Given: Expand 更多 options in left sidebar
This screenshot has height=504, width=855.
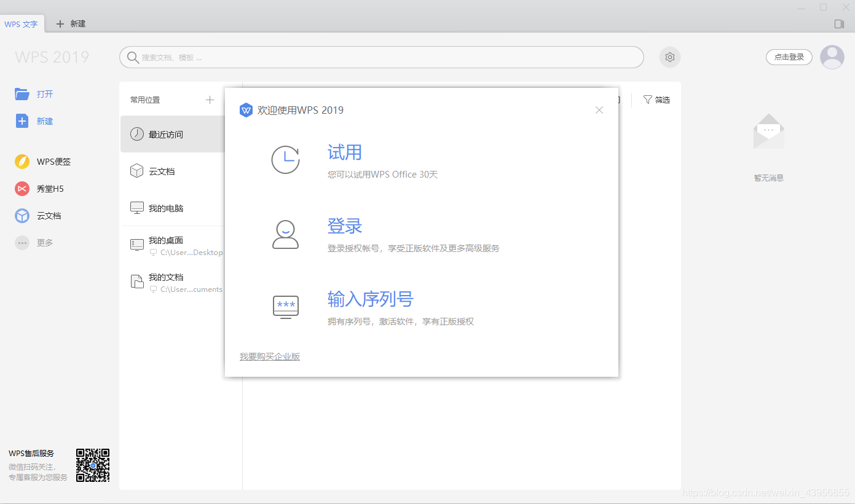Looking at the screenshot, I should click(34, 243).
